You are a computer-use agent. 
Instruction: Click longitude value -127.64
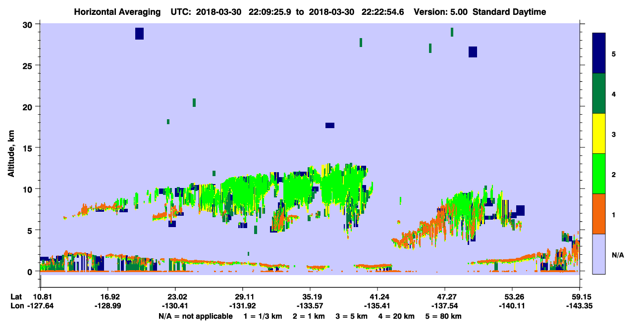[40, 306]
